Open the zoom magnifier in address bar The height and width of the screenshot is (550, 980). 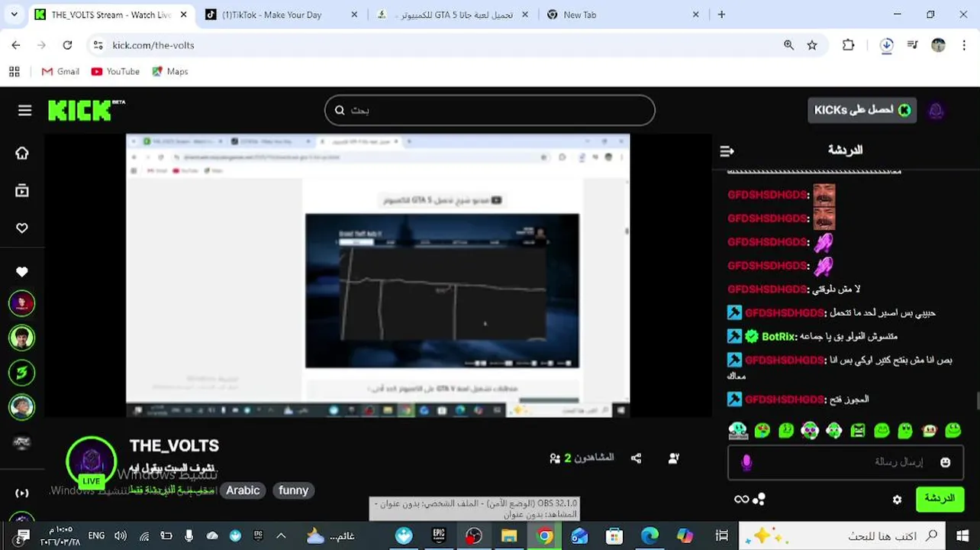pos(788,45)
